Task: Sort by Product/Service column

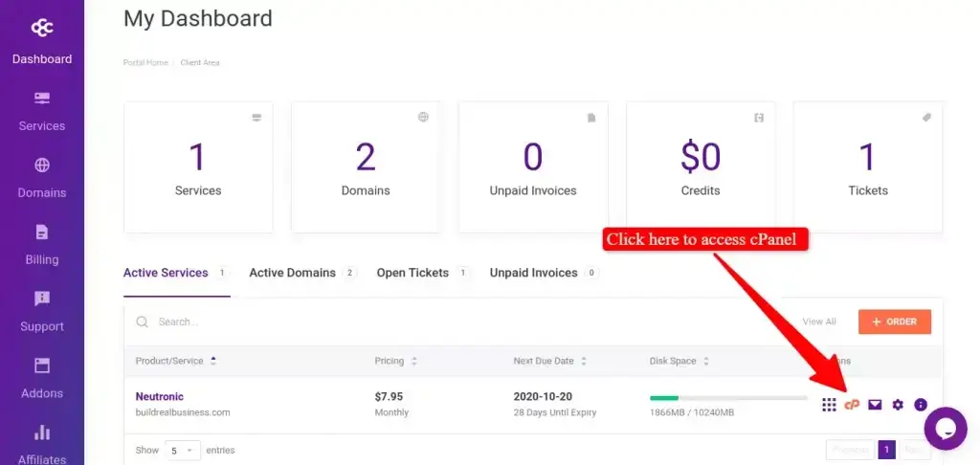Action: tap(176, 362)
